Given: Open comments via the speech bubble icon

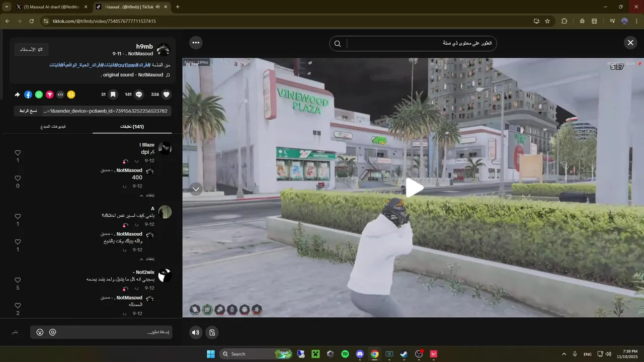Looking at the screenshot, I should click(x=139, y=95).
